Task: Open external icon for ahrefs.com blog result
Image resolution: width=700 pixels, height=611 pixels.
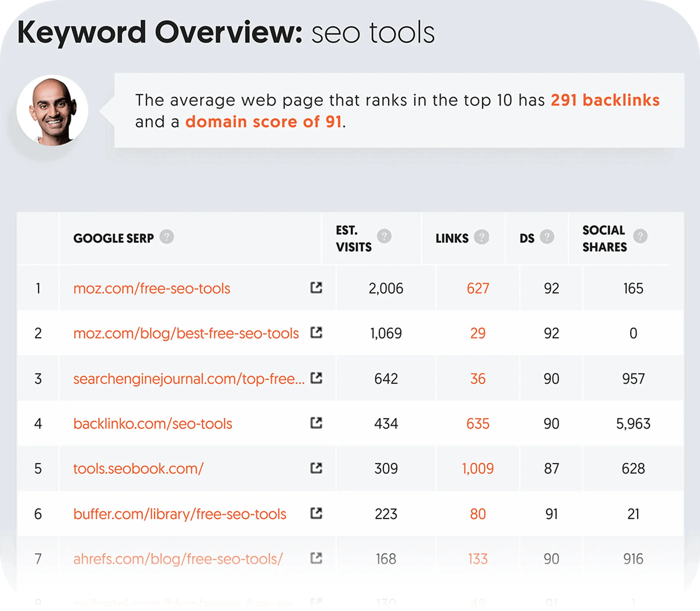Action: tap(316, 558)
